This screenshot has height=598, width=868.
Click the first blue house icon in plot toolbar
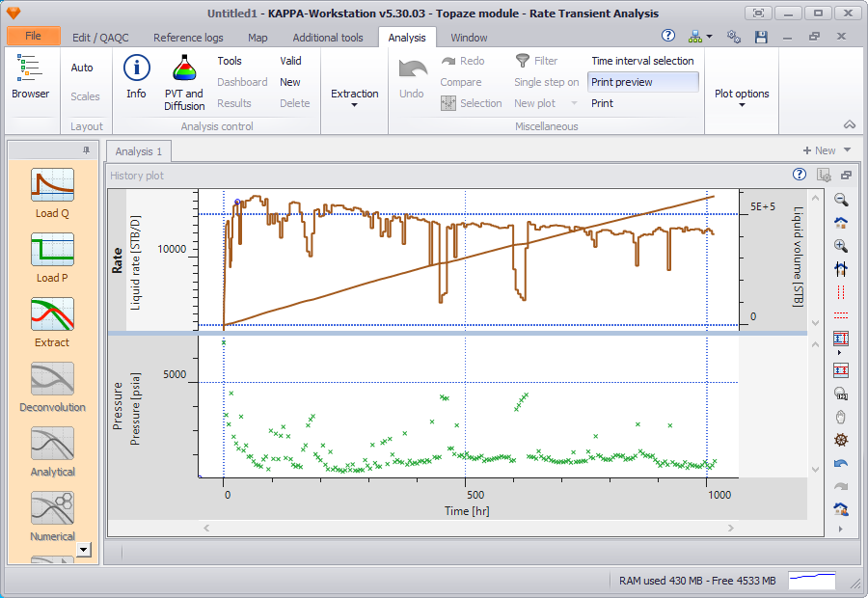(x=841, y=223)
